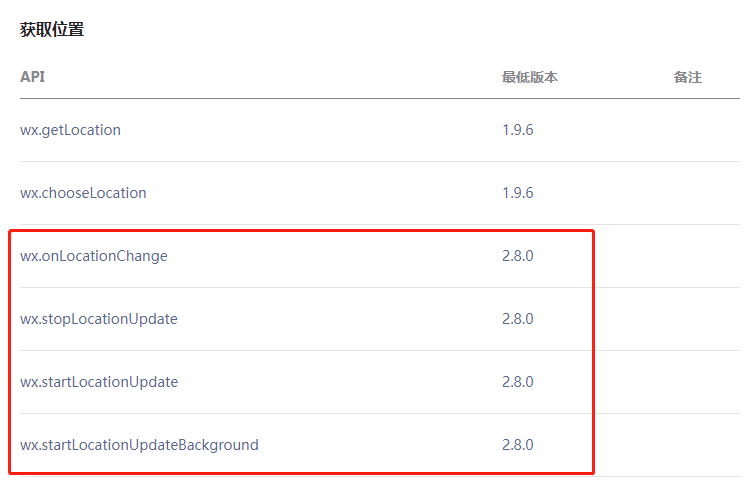Click the 备注 column header
The image size is (752, 485).
(688, 77)
